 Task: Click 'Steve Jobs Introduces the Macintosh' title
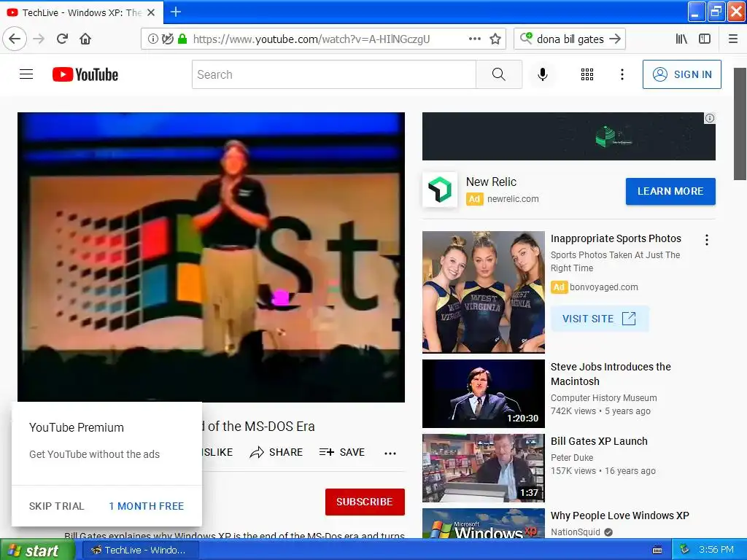point(611,374)
